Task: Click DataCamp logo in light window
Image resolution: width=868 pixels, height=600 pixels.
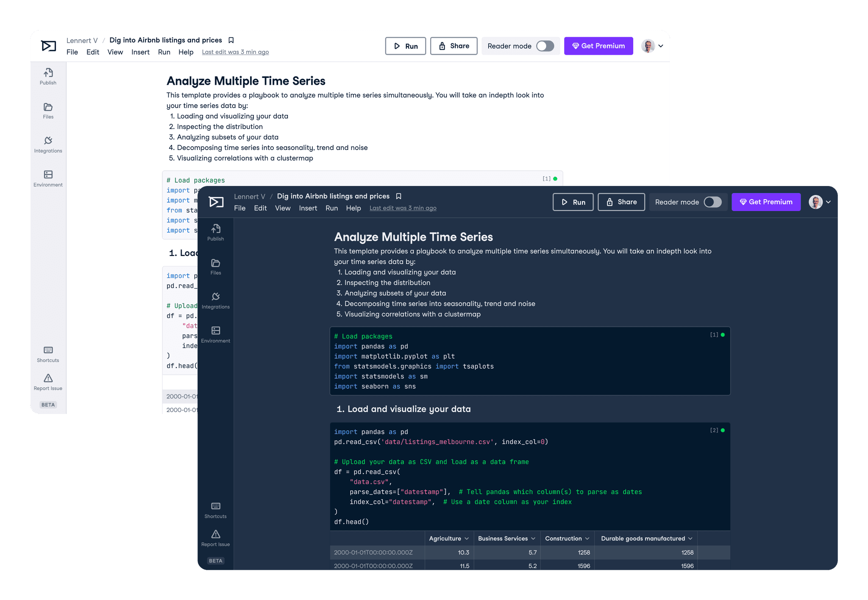Action: point(48,46)
